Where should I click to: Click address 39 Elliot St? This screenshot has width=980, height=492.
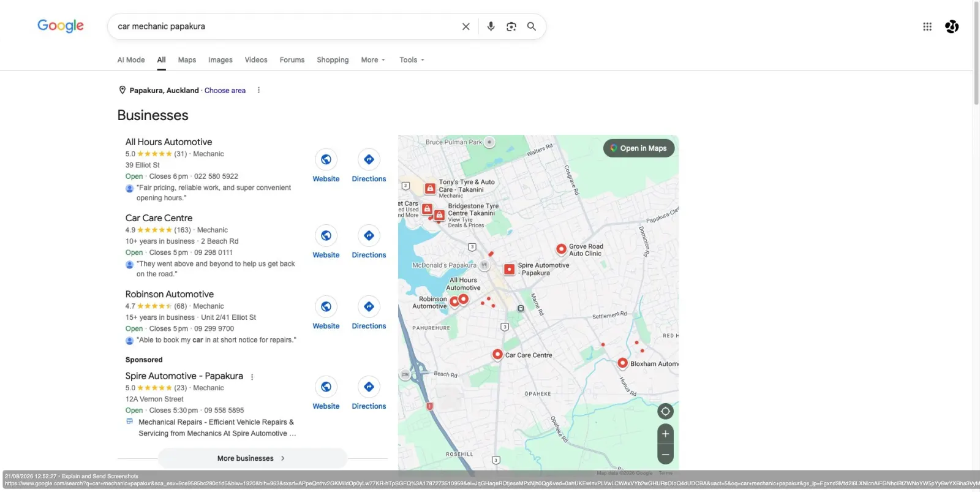coord(143,165)
